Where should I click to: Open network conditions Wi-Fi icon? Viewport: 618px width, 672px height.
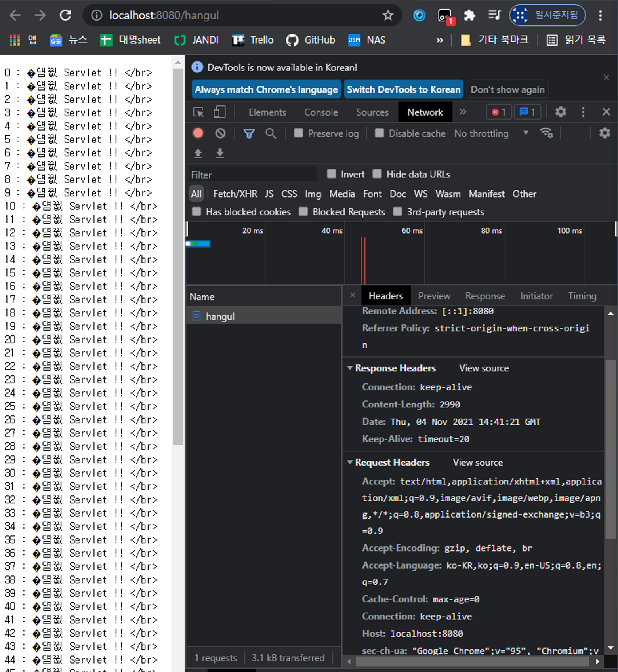click(546, 133)
